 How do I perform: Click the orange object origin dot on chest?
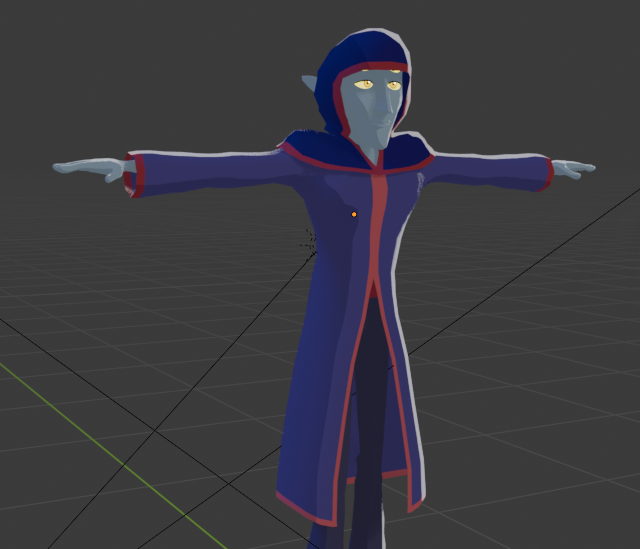(354, 214)
